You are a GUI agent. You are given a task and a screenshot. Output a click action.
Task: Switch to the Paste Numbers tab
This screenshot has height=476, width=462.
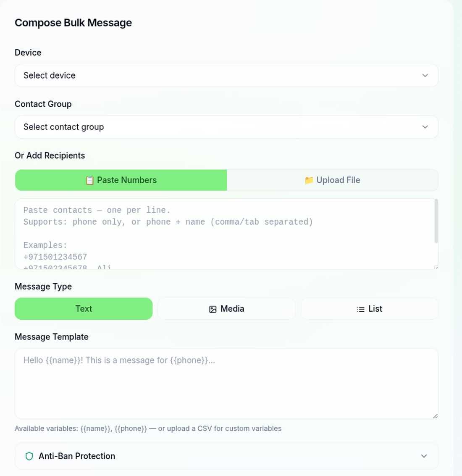coord(121,180)
